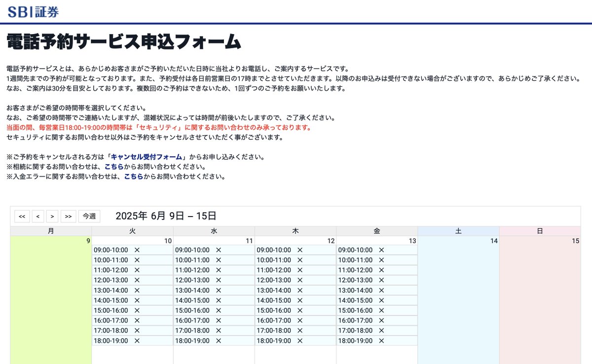
Task: Click the 月 column header
Action: 51,231
